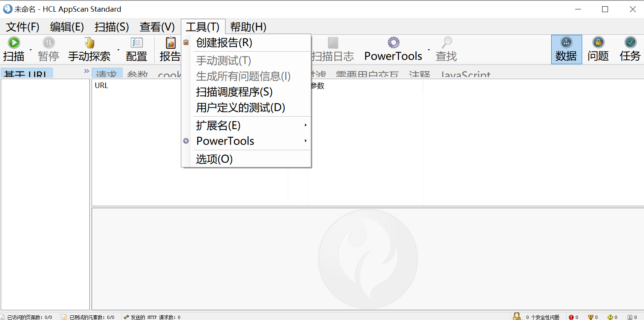This screenshot has width=644, height=320.
Task: Click the Pause (暂停) toolbar icon
Action: click(49, 42)
